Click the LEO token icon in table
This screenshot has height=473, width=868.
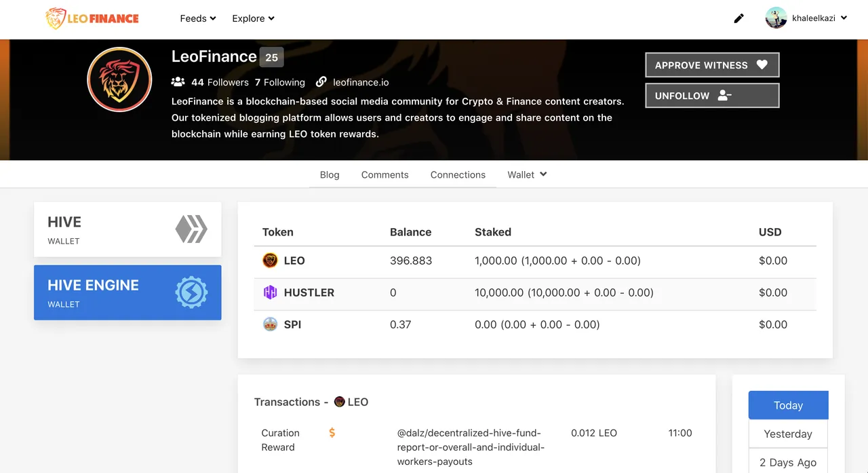coord(270,261)
